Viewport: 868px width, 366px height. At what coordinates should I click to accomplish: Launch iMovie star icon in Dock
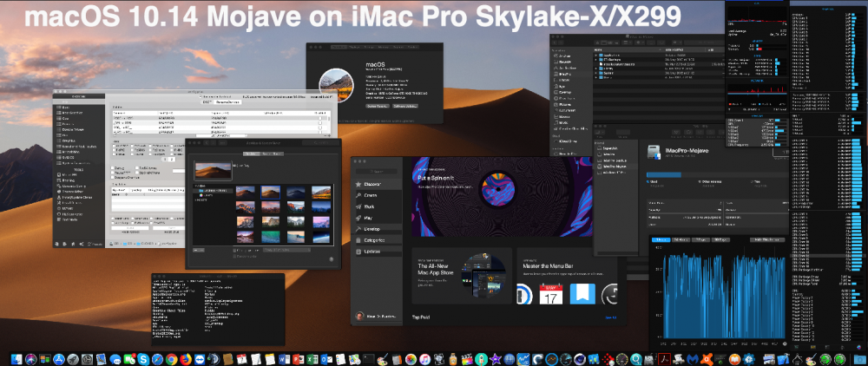tap(496, 359)
